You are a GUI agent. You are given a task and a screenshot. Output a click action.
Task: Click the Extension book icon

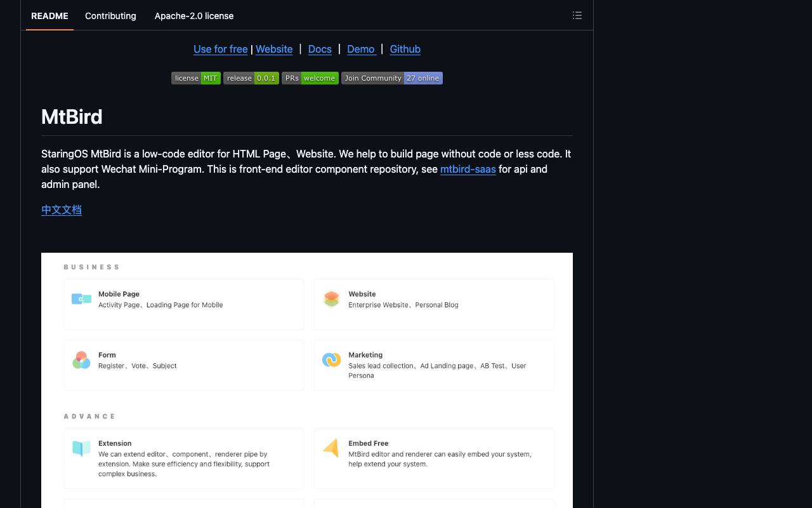[81, 448]
